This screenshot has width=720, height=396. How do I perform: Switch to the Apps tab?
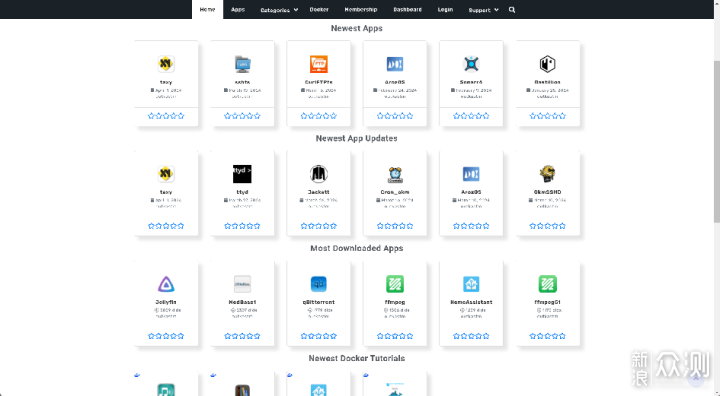coord(238,9)
